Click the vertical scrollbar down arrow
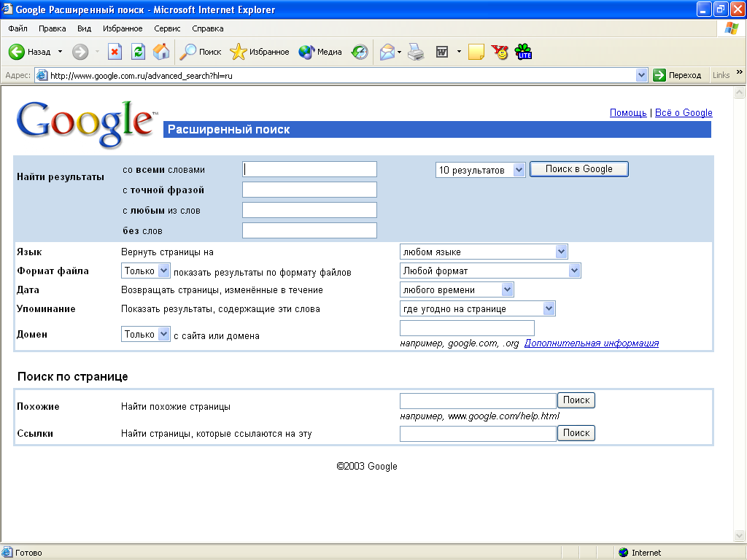Viewport: 747px width, 560px height. click(x=740, y=536)
